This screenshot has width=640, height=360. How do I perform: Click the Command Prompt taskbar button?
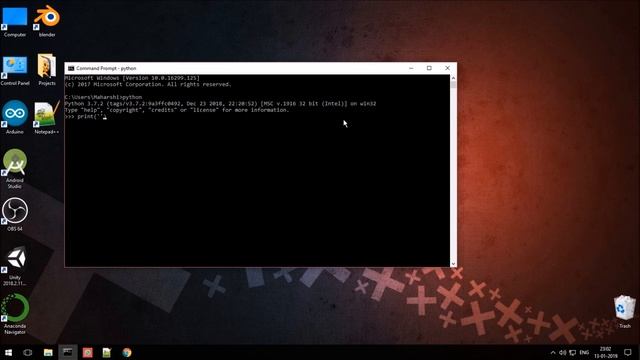pyautogui.click(x=67, y=352)
